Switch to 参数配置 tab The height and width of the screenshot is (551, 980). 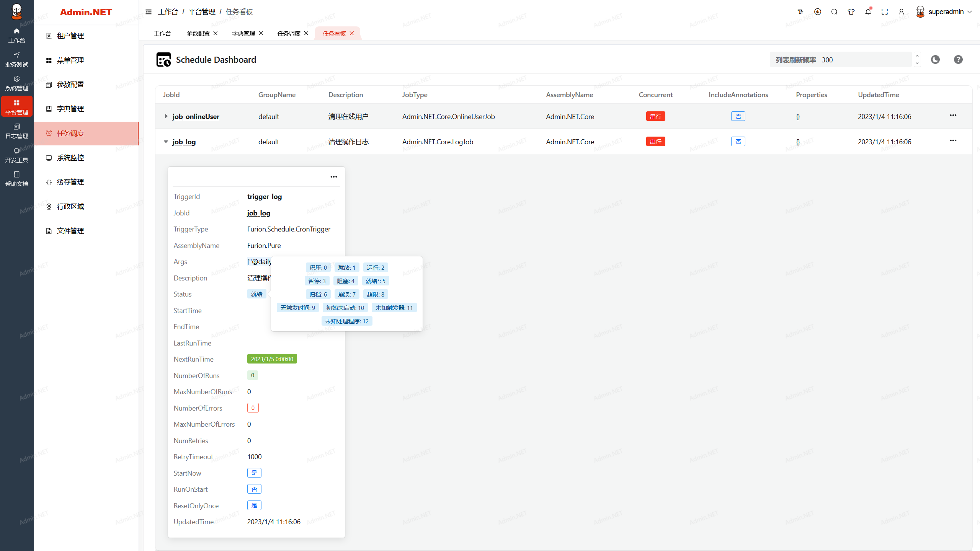pos(198,34)
